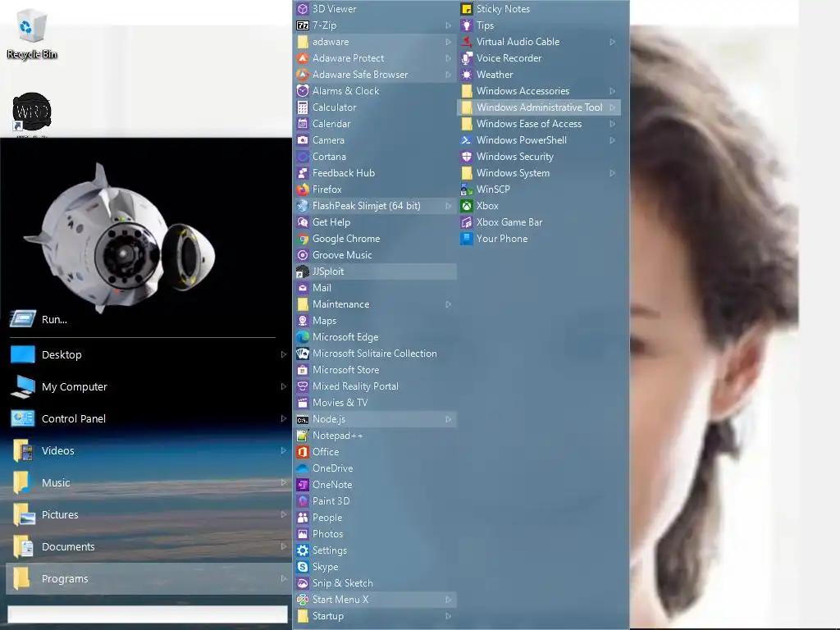The width and height of the screenshot is (840, 630).
Task: Open Run... from the start menu
Action: 148,319
